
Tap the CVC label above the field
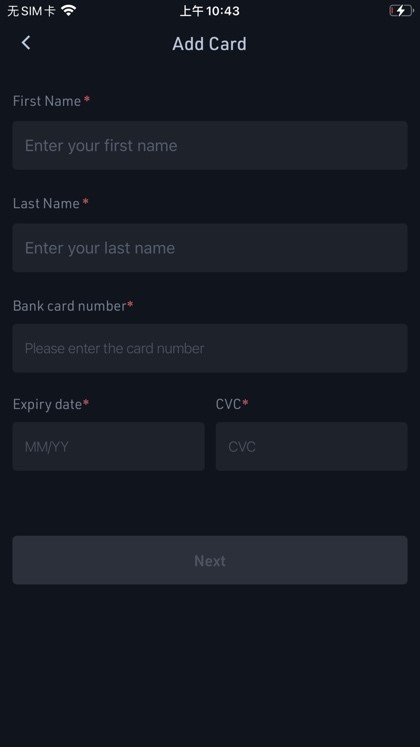(x=229, y=404)
